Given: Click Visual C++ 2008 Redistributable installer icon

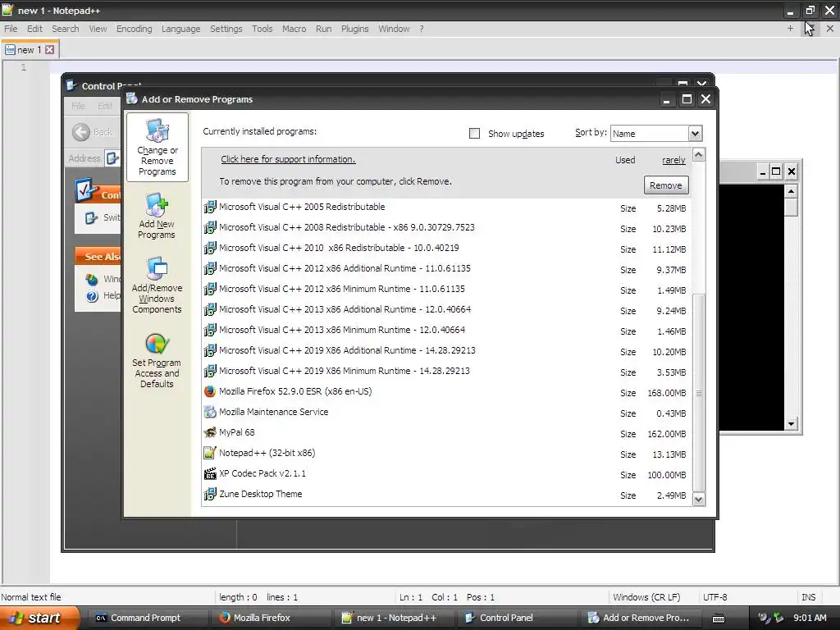Looking at the screenshot, I should point(210,228).
